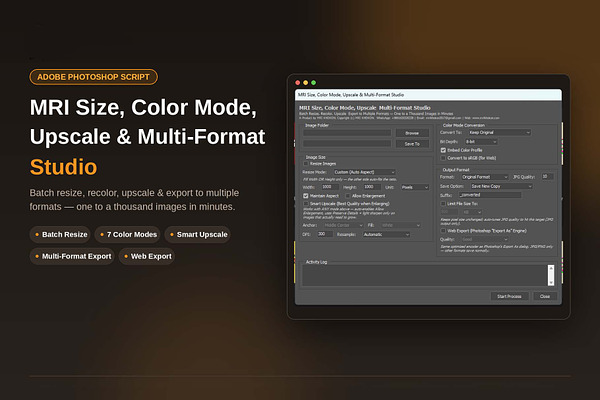Toggle the Embed Color Profile checkbox
Image resolution: width=600 pixels, height=400 pixels.
point(443,150)
